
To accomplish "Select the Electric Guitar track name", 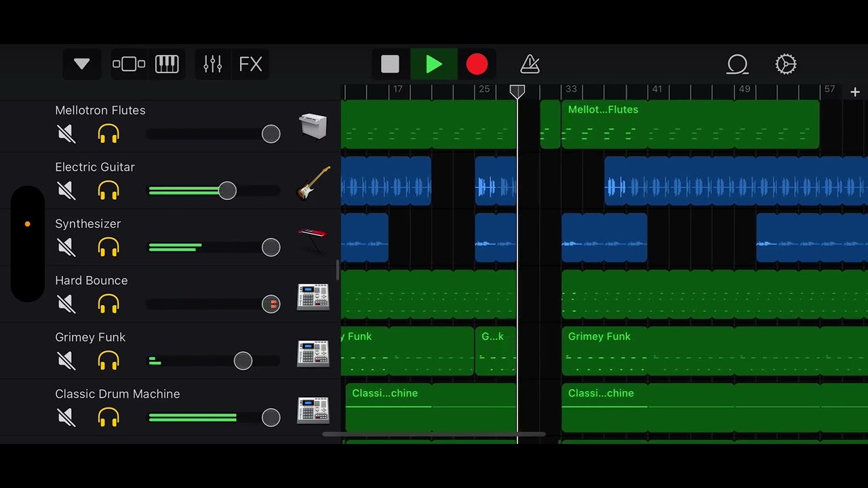I will [x=95, y=167].
